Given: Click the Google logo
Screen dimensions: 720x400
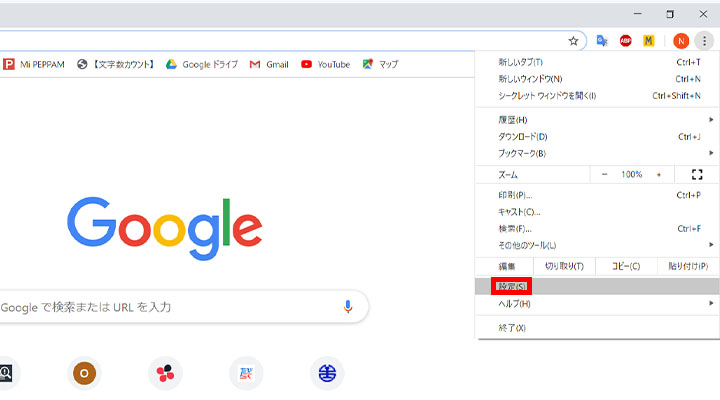Looking at the screenshot, I should (165, 228).
